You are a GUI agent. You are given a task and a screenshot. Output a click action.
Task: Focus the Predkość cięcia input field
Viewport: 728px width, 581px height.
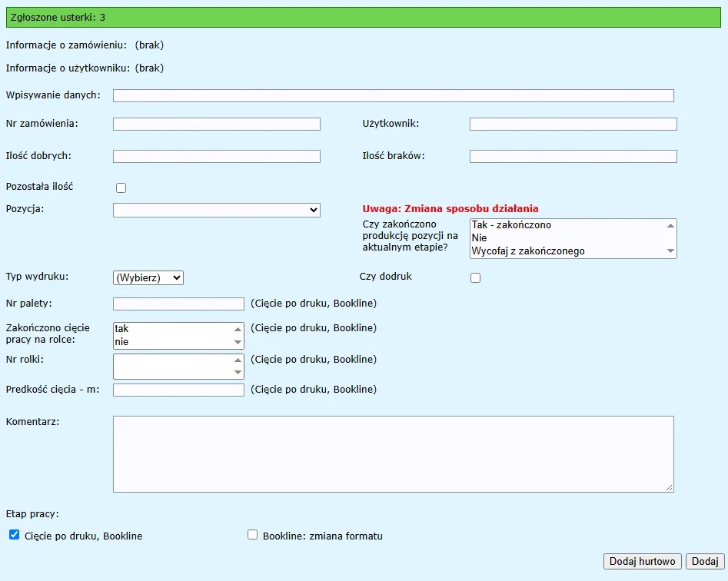(x=179, y=390)
